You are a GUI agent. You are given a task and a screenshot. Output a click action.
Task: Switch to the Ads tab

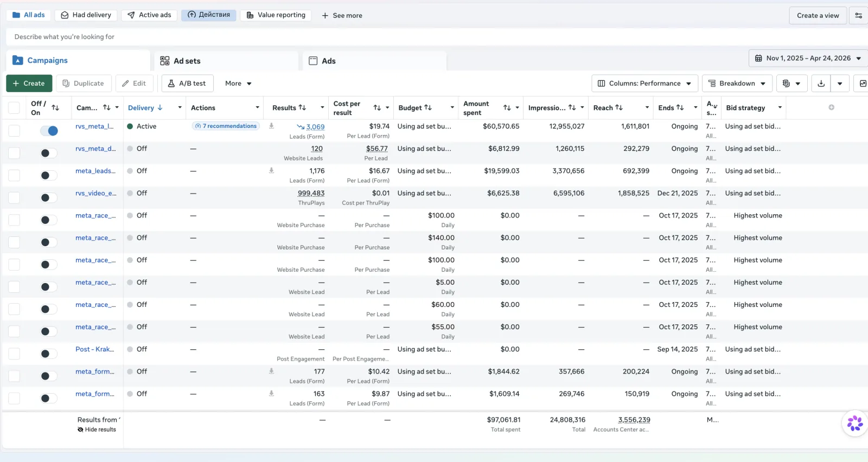coord(374,61)
